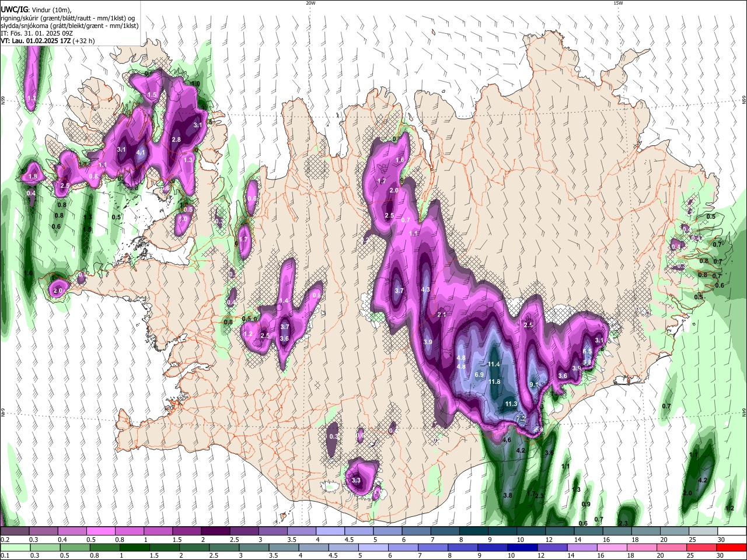Click the 4.6 rain value
This screenshot has width=747, height=560.
click(507, 440)
